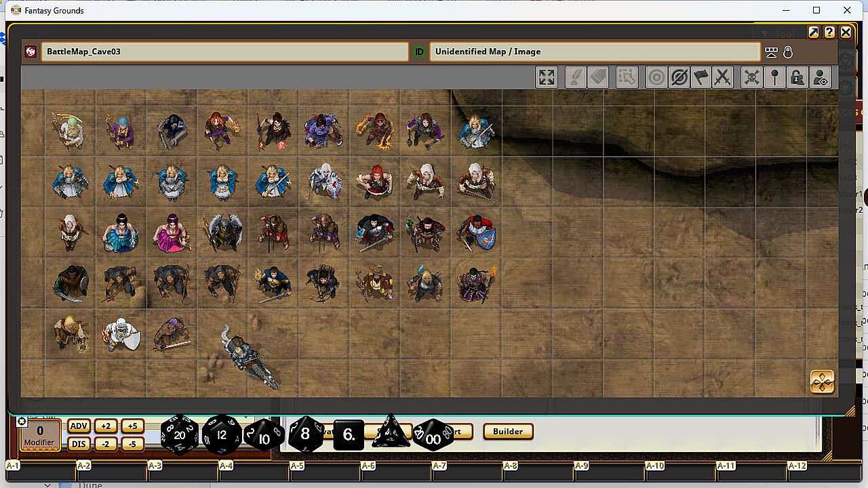868x488 pixels.
Task: Select the white knight token with shield
Action: [121, 334]
